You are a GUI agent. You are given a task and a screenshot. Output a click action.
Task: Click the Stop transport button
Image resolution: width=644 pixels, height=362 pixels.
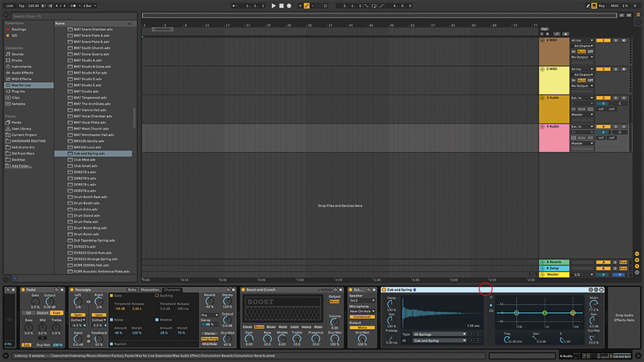[281, 6]
